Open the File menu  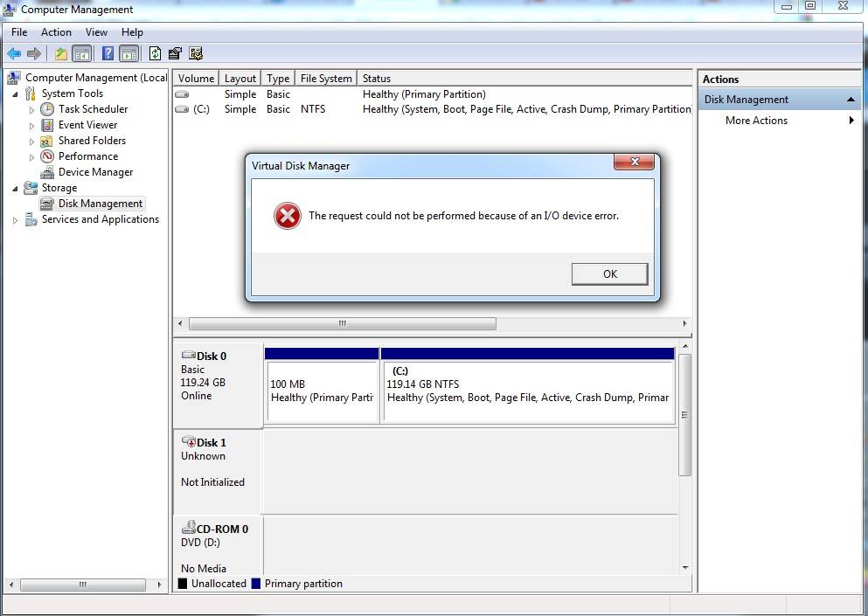tap(19, 32)
